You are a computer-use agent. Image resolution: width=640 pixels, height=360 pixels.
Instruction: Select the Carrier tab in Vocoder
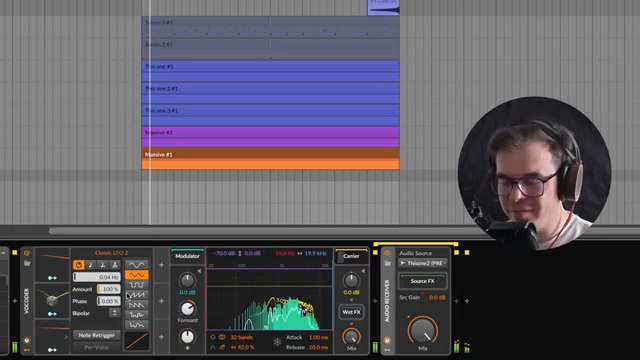351,256
